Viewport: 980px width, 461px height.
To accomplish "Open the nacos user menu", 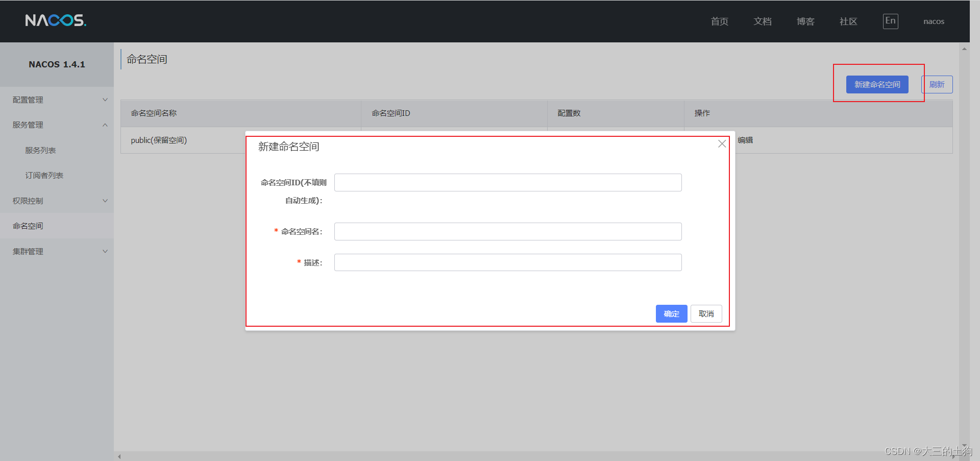I will (934, 21).
